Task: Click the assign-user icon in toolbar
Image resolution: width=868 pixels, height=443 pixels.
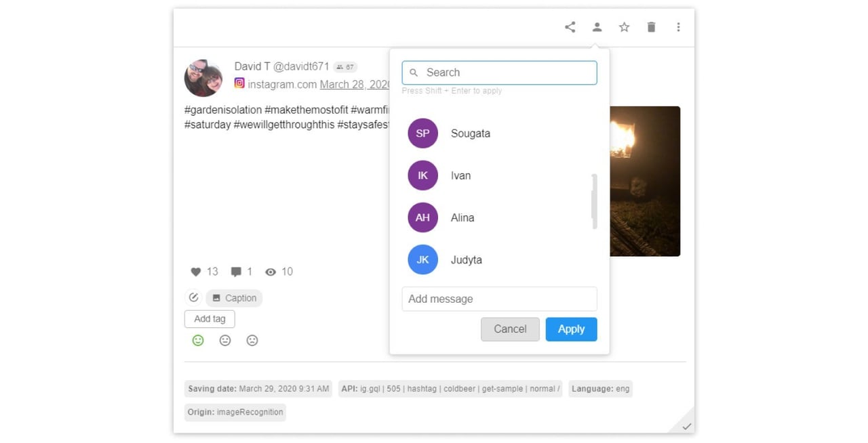Action: 597,27
